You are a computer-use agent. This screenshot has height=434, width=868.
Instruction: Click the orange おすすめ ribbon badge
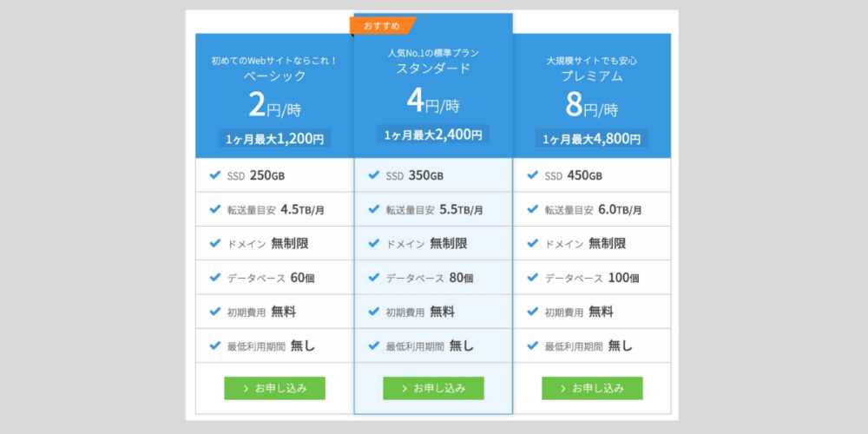coord(383,25)
